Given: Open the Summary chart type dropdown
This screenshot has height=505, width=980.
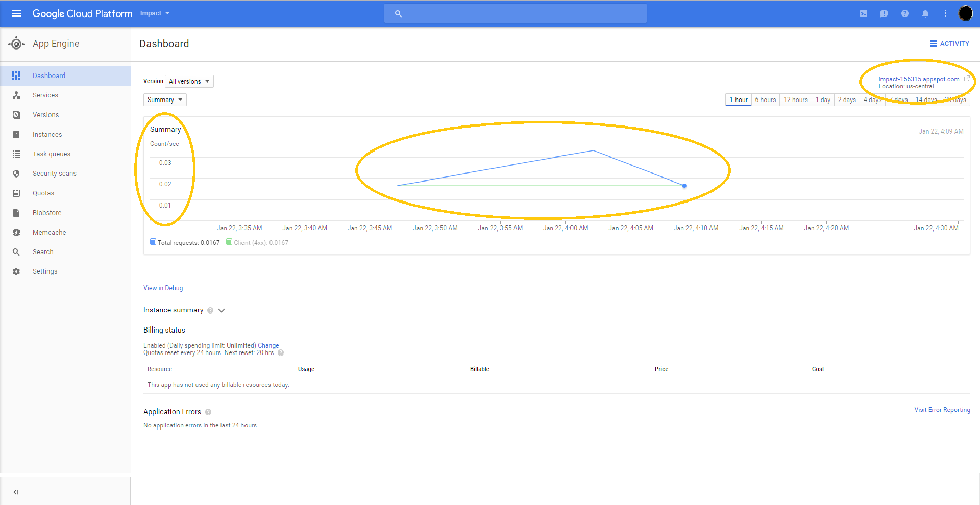Looking at the screenshot, I should click(x=165, y=100).
